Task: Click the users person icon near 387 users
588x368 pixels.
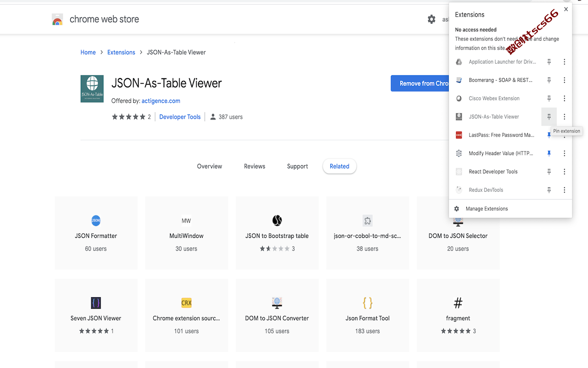Action: point(213,117)
